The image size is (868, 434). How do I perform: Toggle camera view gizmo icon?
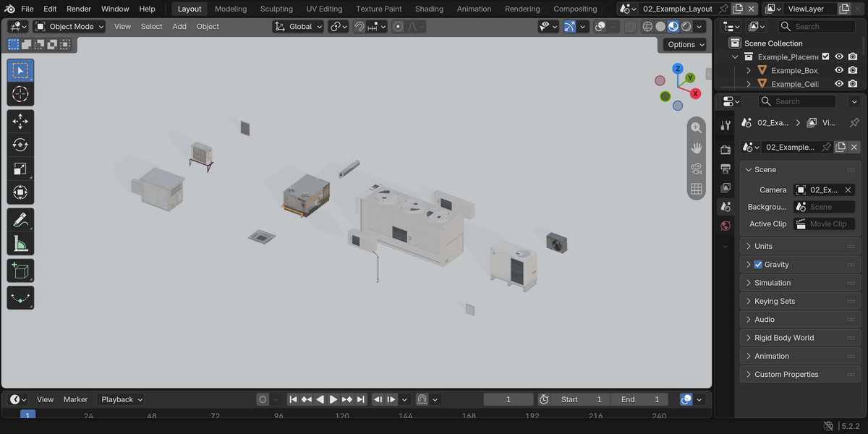696,169
